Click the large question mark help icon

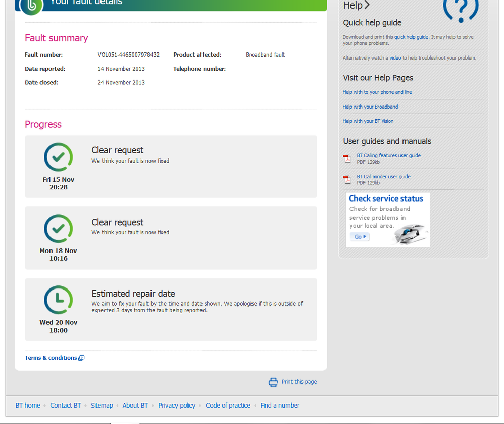click(461, 11)
